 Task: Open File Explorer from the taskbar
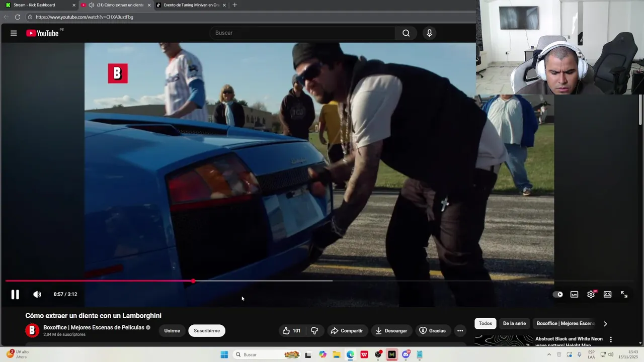point(337,355)
